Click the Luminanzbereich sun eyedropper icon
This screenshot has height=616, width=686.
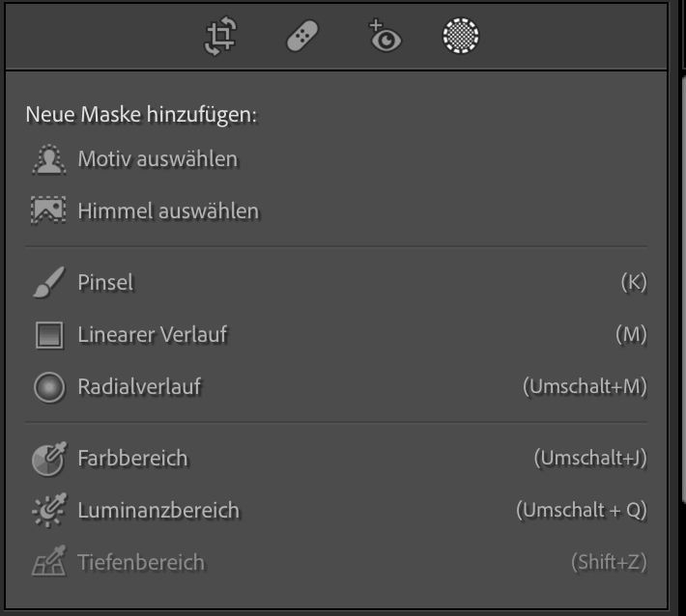point(49,510)
